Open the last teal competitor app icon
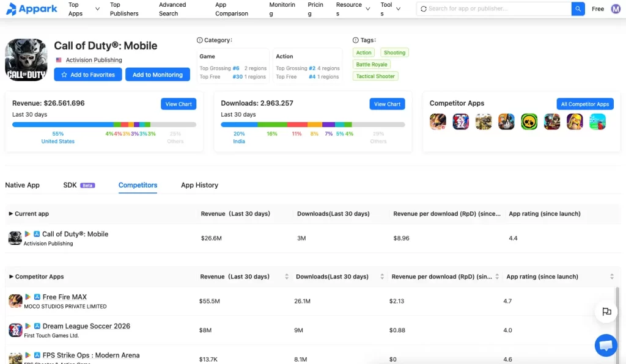 [x=597, y=122]
